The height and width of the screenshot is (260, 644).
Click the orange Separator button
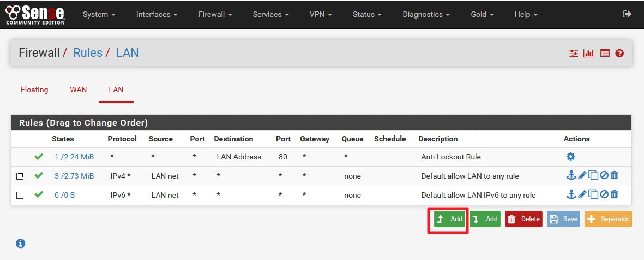(x=608, y=219)
